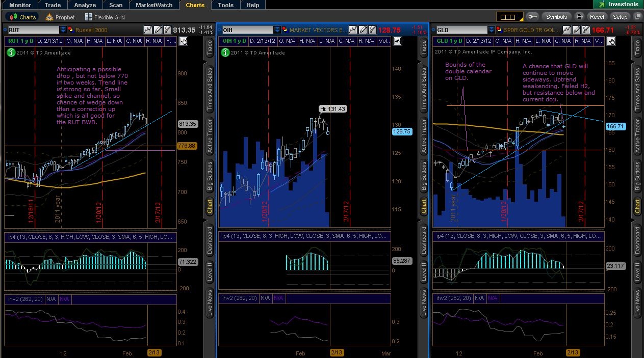Open studies flask icon on OIH chart
The height and width of the screenshot is (358, 644).
[x=373, y=30]
